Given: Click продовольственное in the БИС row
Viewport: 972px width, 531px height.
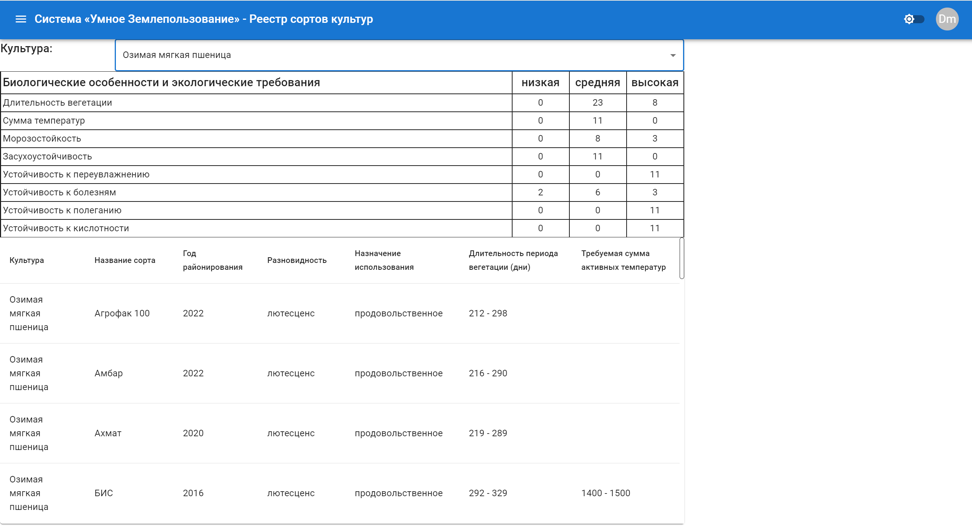Looking at the screenshot, I should [x=399, y=493].
